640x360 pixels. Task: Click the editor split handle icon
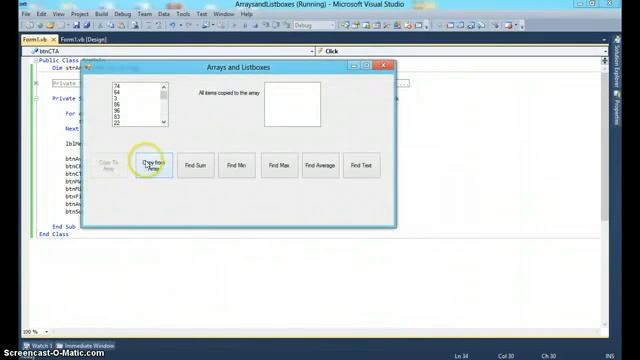(x=604, y=60)
